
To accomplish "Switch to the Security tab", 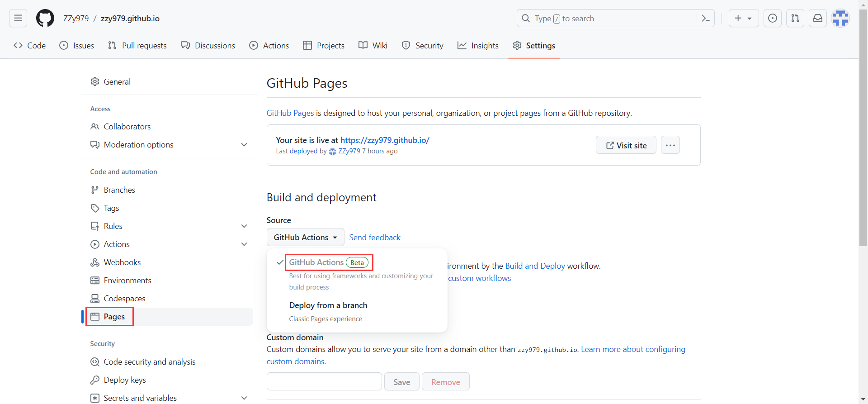I will click(x=423, y=45).
